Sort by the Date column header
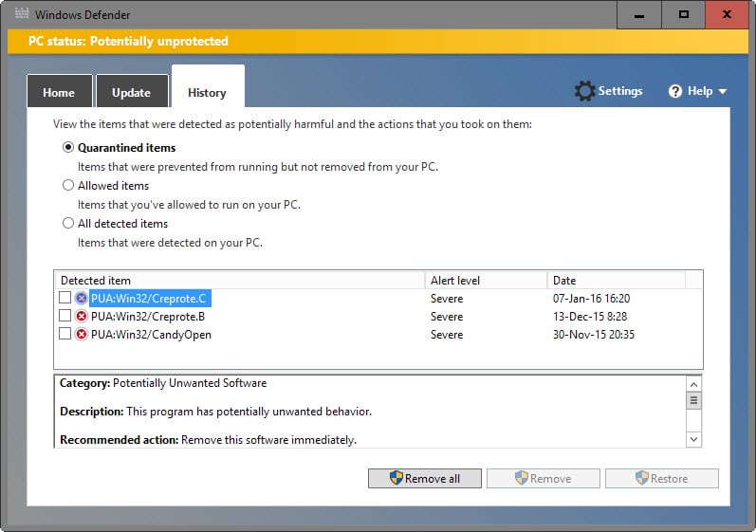The width and height of the screenshot is (756, 532). coord(617,281)
